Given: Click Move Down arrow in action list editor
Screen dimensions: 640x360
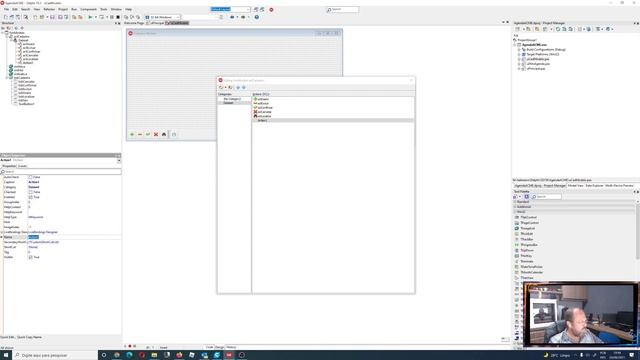Looking at the screenshot, I should click(244, 87).
